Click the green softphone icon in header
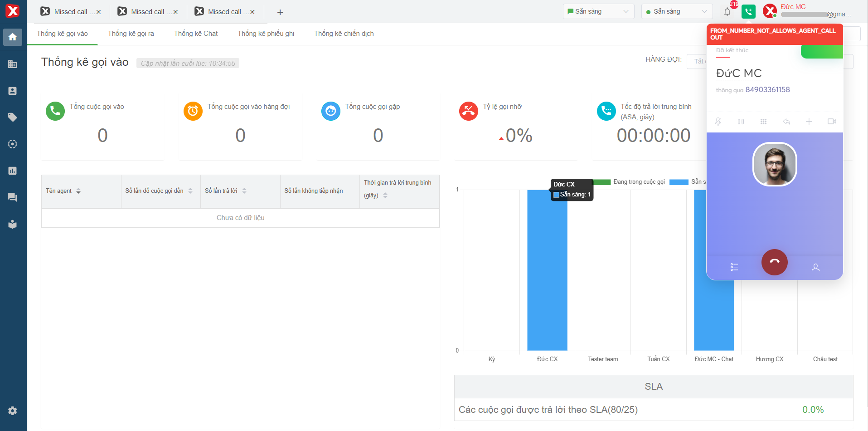The width and height of the screenshot is (868, 431). coord(748,12)
